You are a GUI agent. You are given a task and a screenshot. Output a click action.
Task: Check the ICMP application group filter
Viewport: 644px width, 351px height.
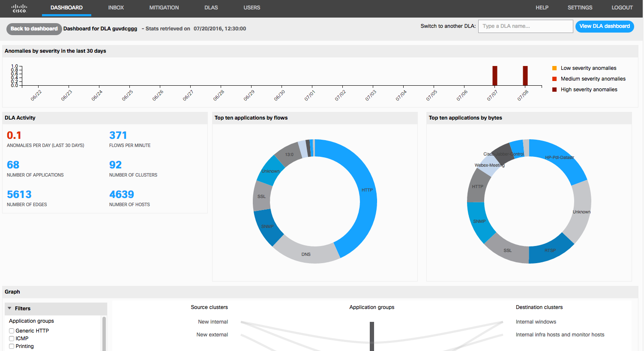point(12,339)
